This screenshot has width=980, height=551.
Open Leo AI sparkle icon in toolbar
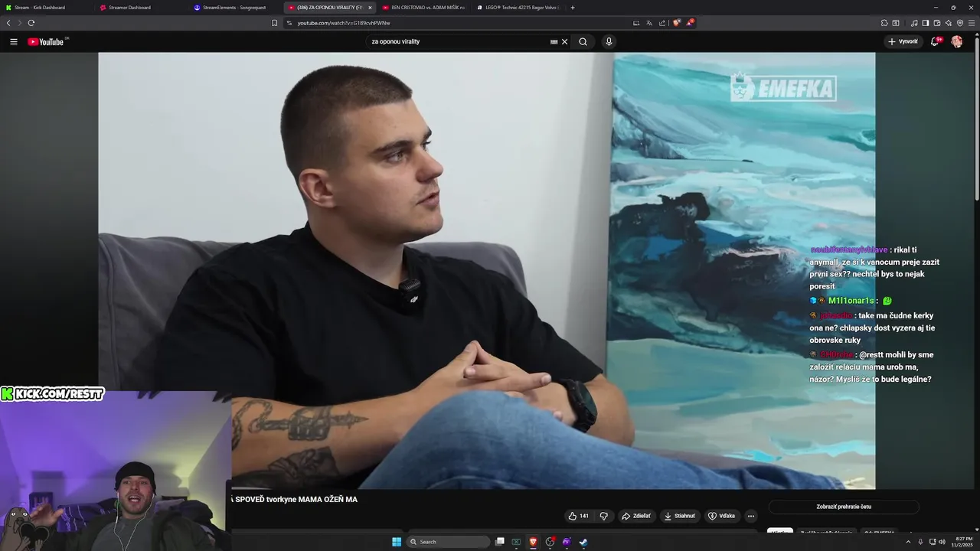coord(949,23)
